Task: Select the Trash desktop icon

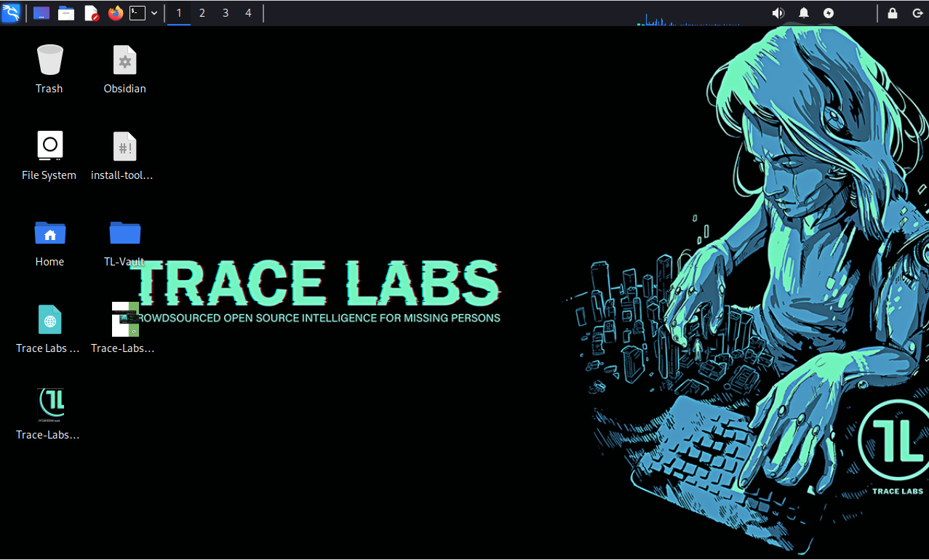Action: pos(49,60)
